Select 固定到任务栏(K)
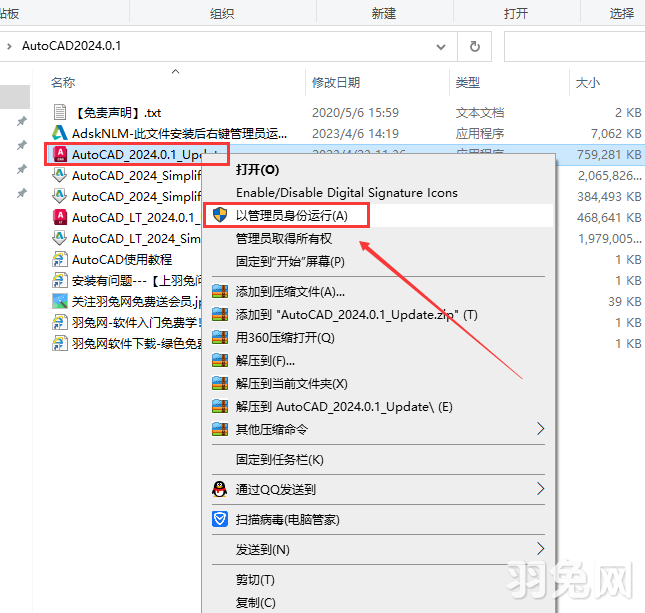The width and height of the screenshot is (645, 613). pos(280,460)
